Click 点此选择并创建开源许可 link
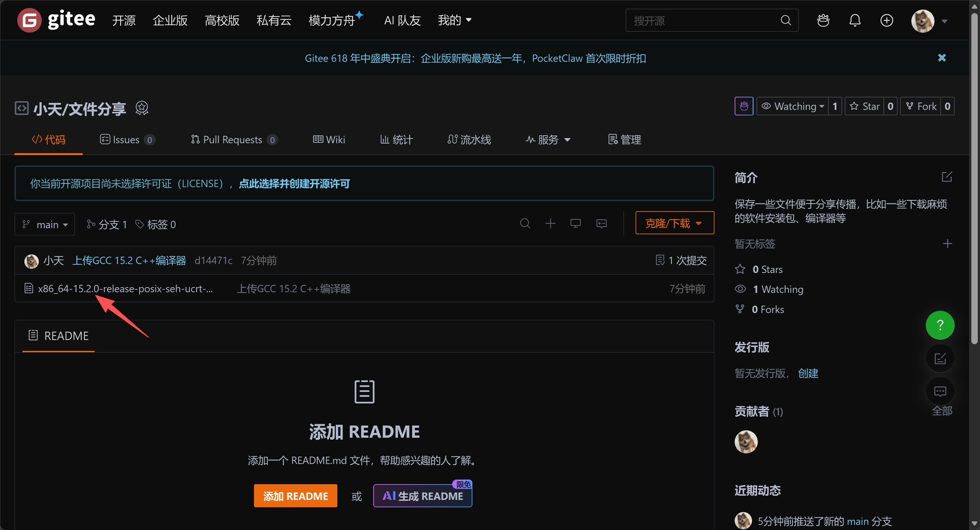 click(294, 184)
